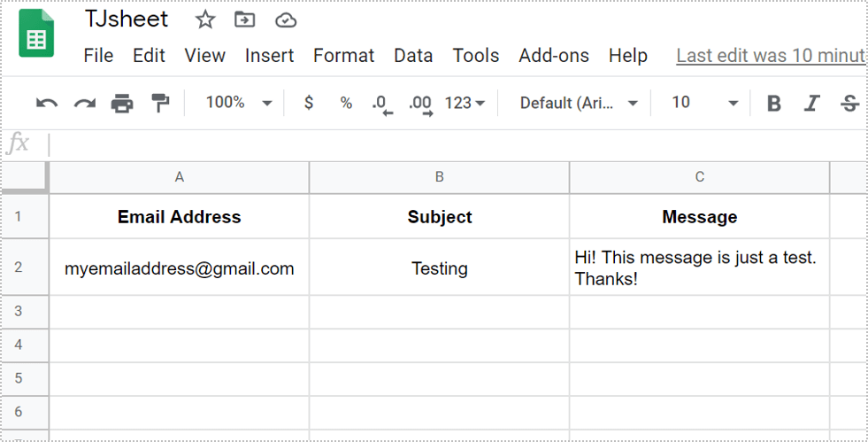
Task: Redo the last action
Action: [84, 104]
